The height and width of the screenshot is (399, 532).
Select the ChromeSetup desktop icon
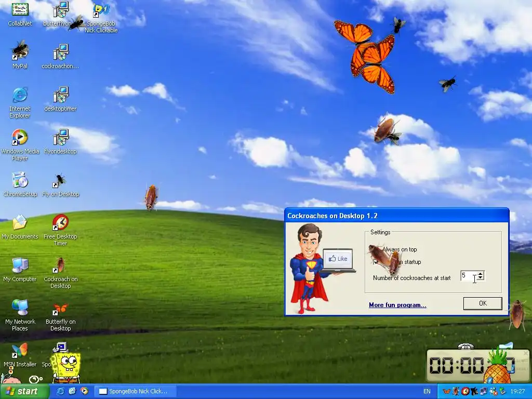pos(20,184)
